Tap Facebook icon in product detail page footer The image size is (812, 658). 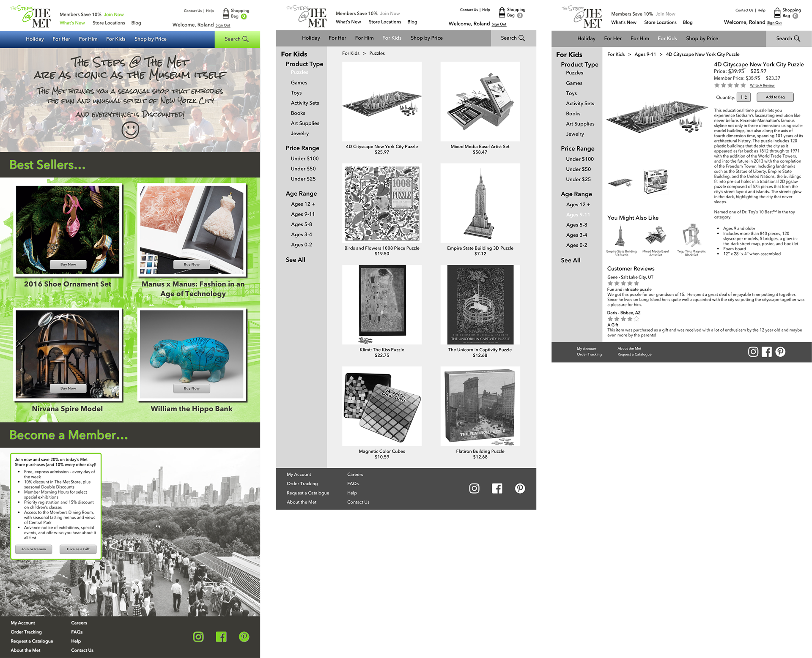pos(767,352)
